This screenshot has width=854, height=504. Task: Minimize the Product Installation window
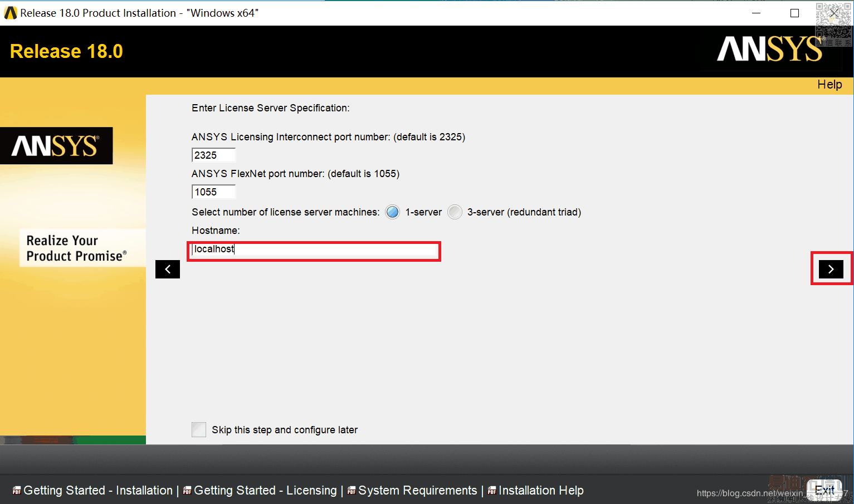756,13
